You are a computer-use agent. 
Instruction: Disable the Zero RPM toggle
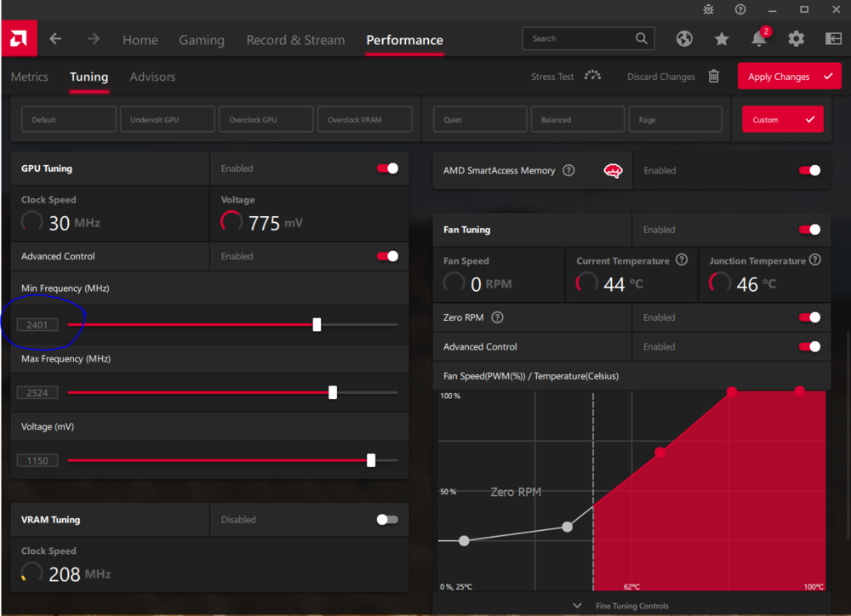(808, 317)
